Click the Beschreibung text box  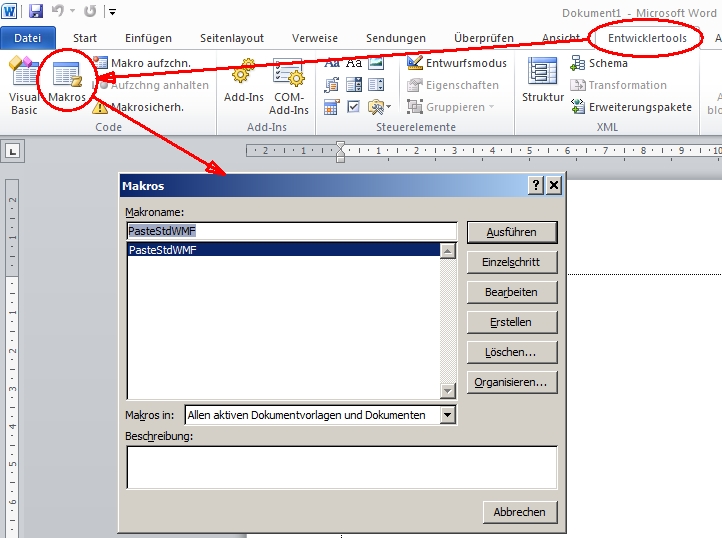point(342,467)
